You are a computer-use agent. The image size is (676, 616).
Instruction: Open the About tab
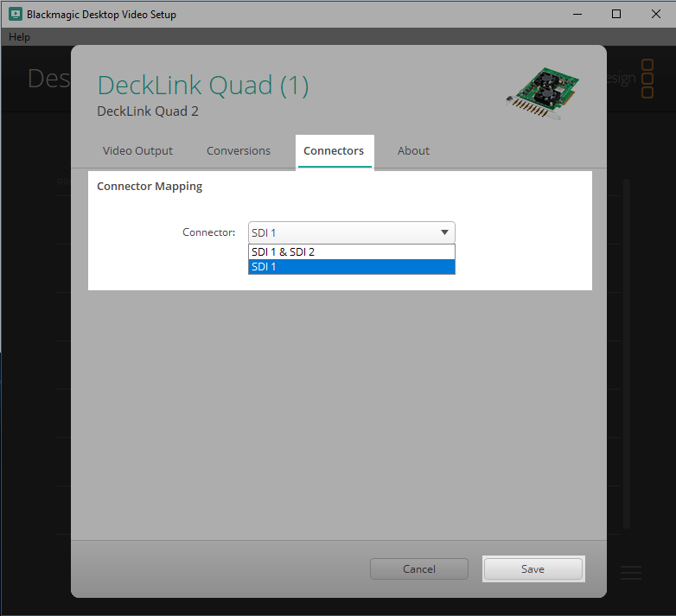(413, 151)
